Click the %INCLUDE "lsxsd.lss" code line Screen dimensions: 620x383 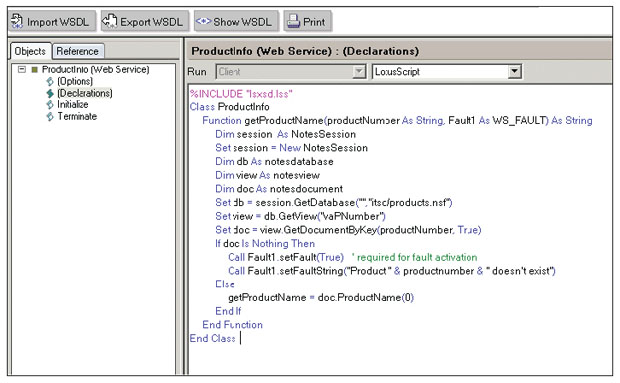click(x=241, y=94)
